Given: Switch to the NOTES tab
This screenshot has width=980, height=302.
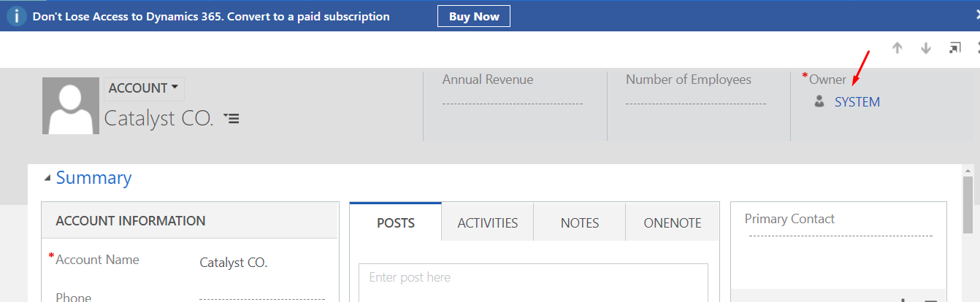Looking at the screenshot, I should tap(580, 223).
